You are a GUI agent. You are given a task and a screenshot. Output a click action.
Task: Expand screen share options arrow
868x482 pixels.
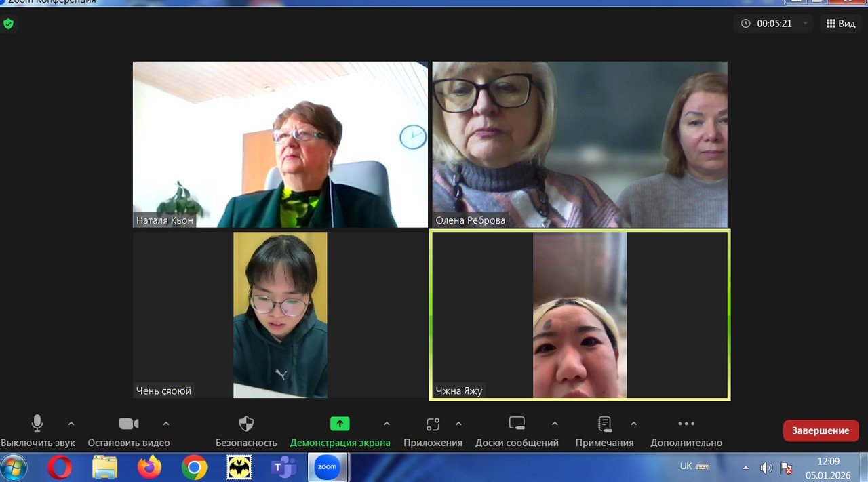pyautogui.click(x=387, y=424)
